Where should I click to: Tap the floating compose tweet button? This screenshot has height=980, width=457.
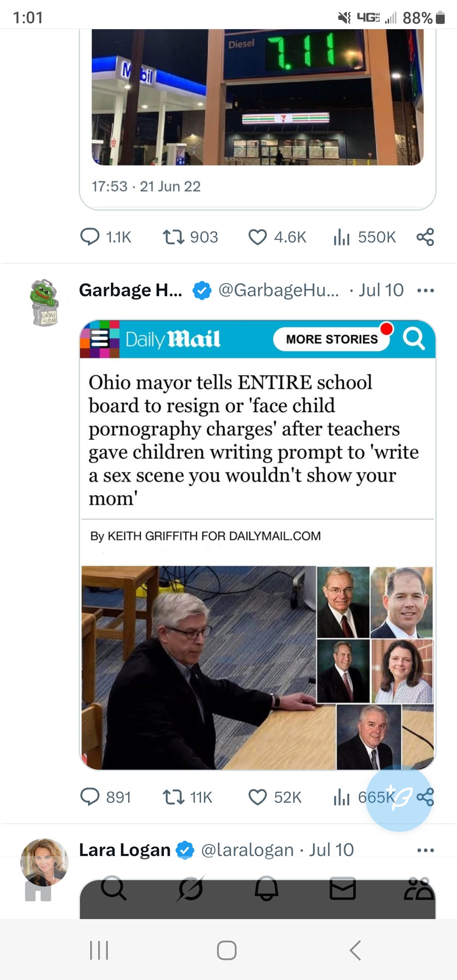pyautogui.click(x=399, y=798)
